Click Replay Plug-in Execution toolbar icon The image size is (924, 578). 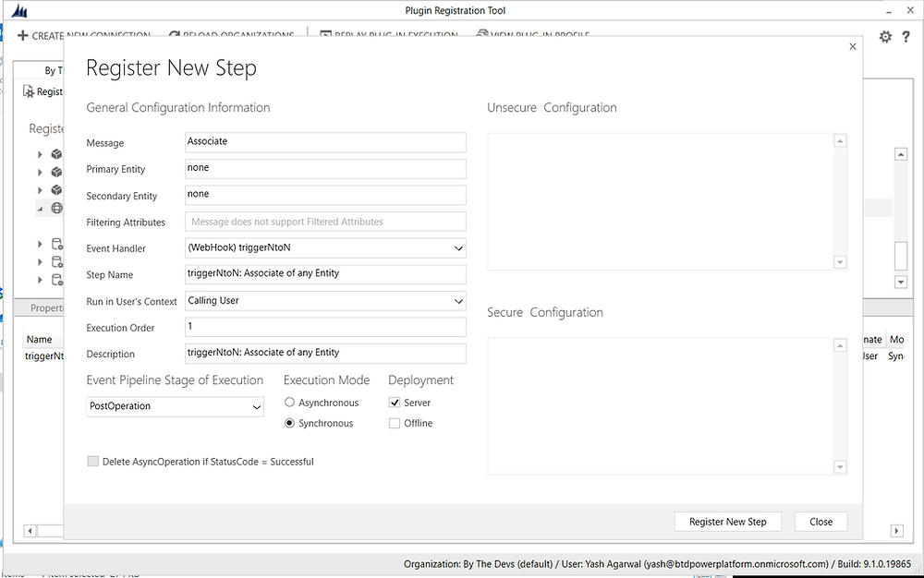[325, 36]
